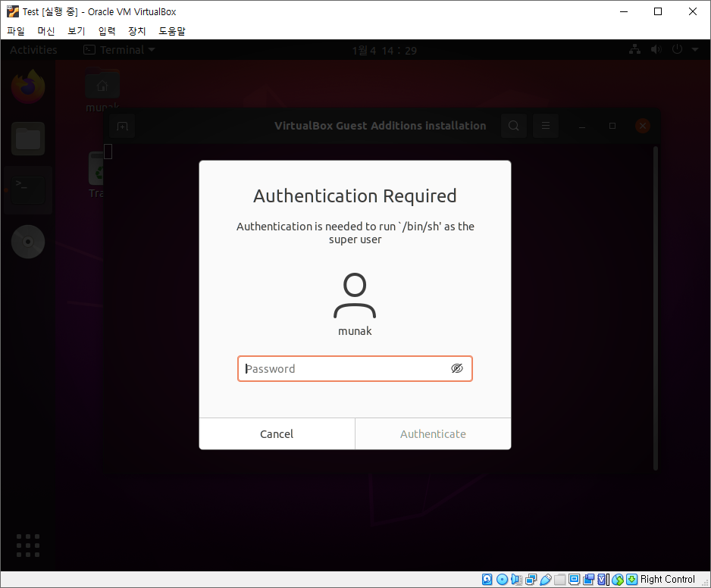Click the Right Control host key label
711x588 pixels.
pos(668,579)
